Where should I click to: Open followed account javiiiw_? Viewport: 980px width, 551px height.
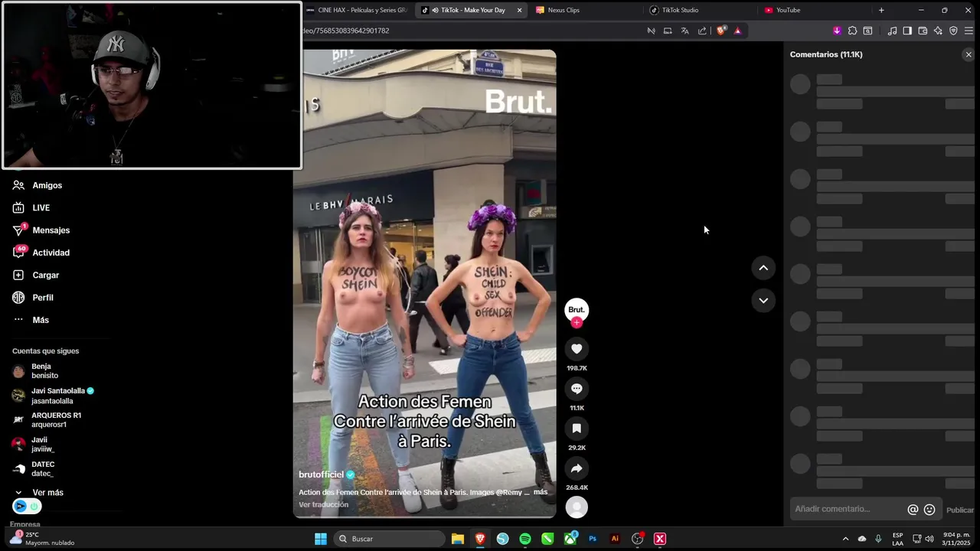(34, 445)
